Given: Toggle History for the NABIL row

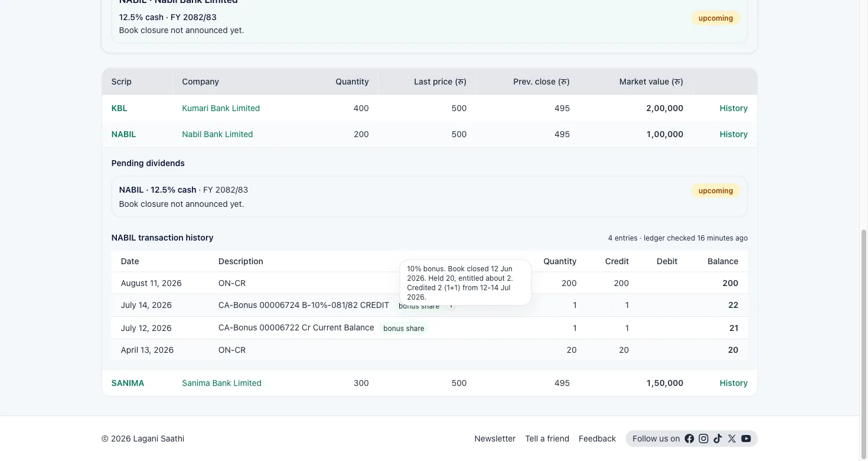Looking at the screenshot, I should [733, 134].
